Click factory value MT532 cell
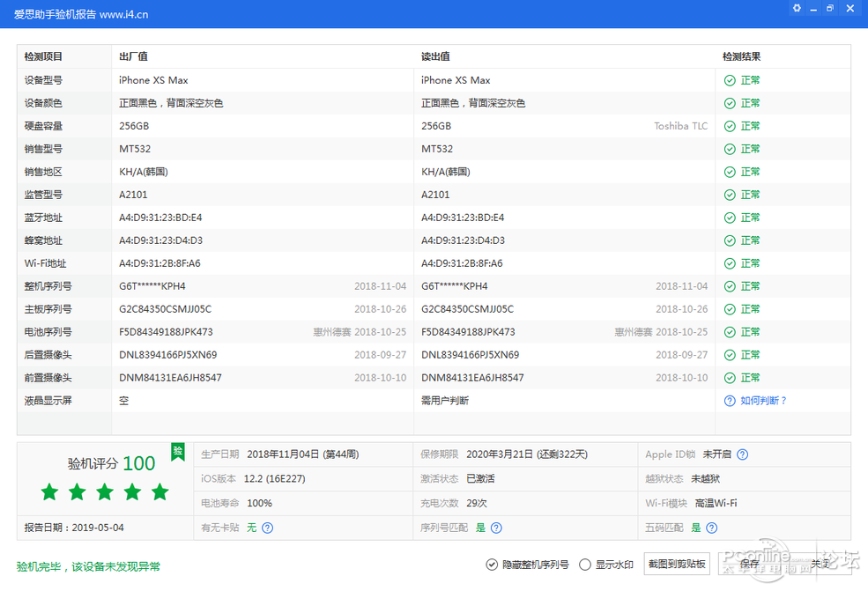Image resolution: width=868 pixels, height=591 pixels. [x=135, y=149]
